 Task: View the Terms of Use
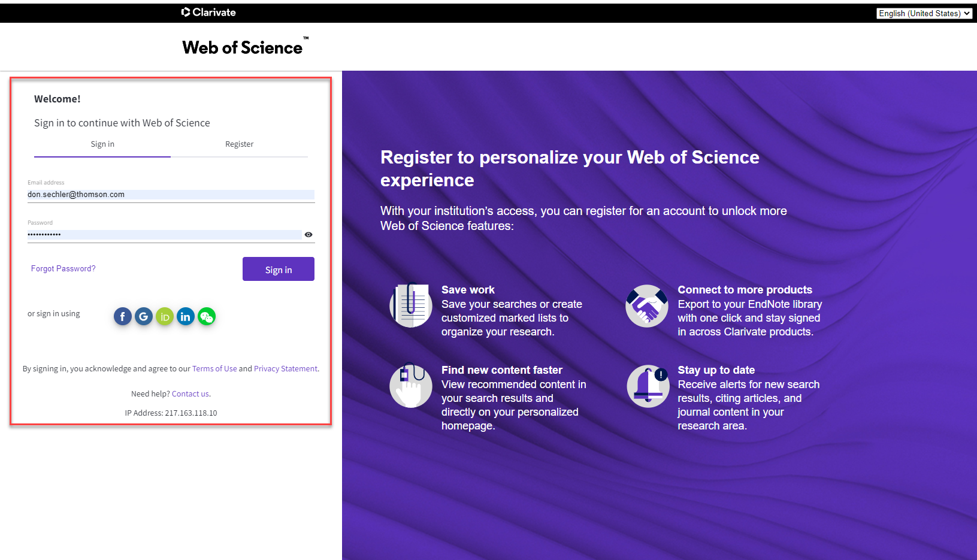(x=214, y=368)
